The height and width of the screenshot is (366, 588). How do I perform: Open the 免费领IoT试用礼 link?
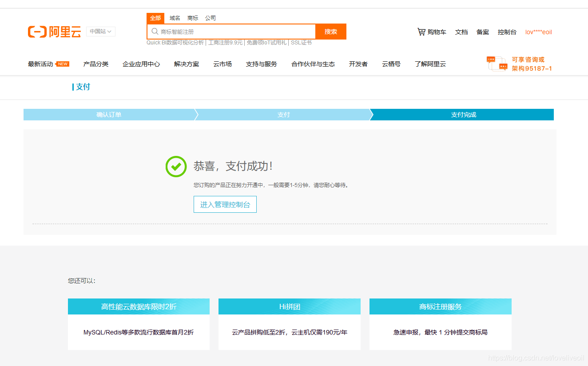pyautogui.click(x=266, y=43)
